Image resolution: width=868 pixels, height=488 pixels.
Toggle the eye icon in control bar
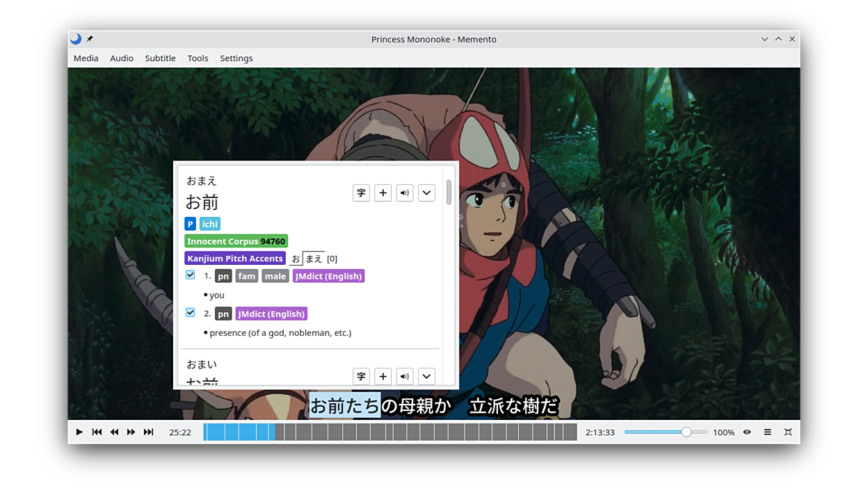coord(747,432)
